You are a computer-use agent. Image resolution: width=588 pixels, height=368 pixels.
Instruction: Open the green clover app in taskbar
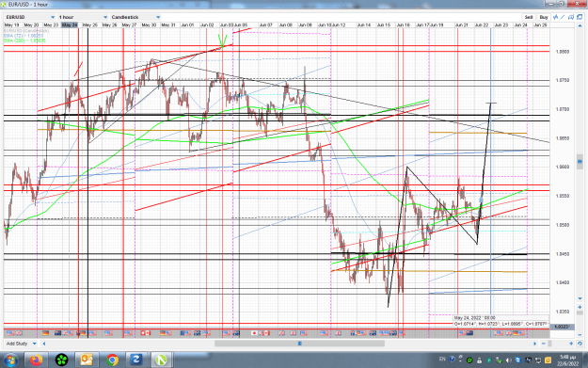61,360
